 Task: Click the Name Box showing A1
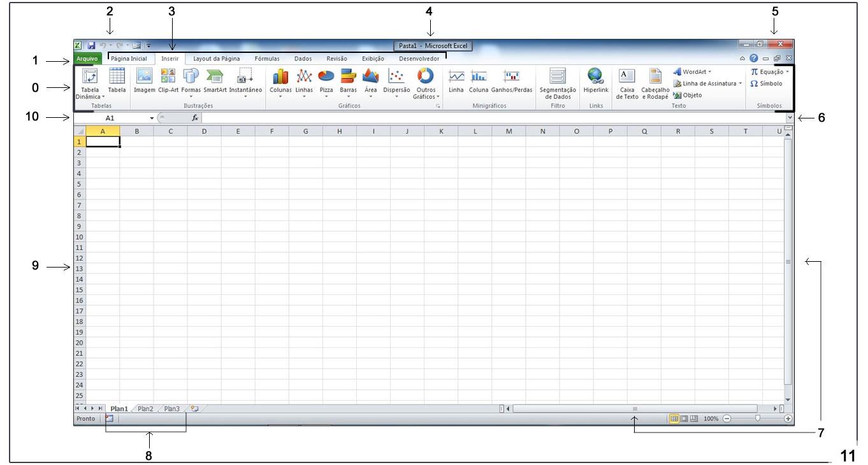click(x=110, y=118)
